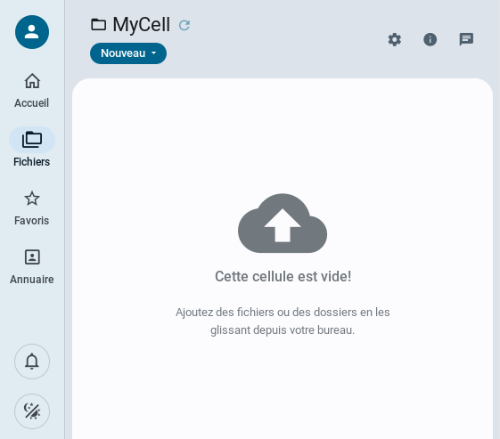Click the cloud upload icon
500x439 pixels.
tap(282, 223)
